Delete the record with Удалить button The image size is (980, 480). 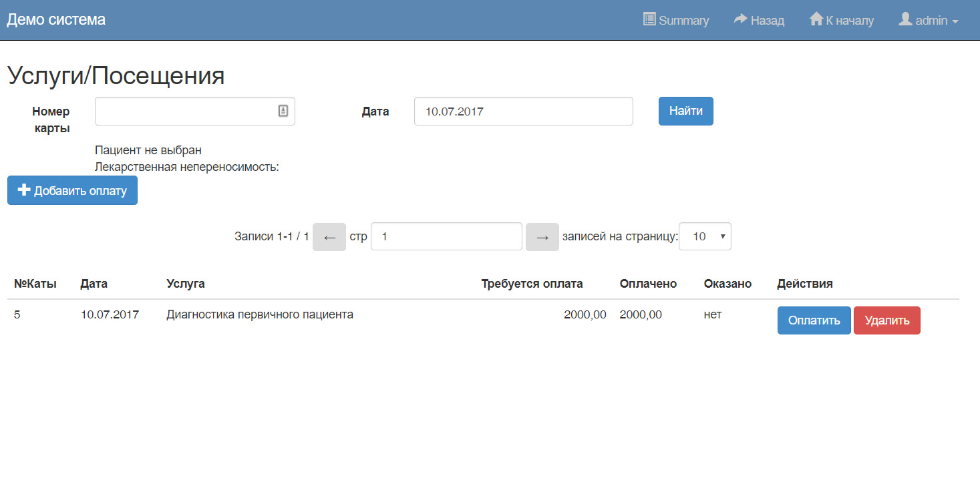pyautogui.click(x=886, y=320)
